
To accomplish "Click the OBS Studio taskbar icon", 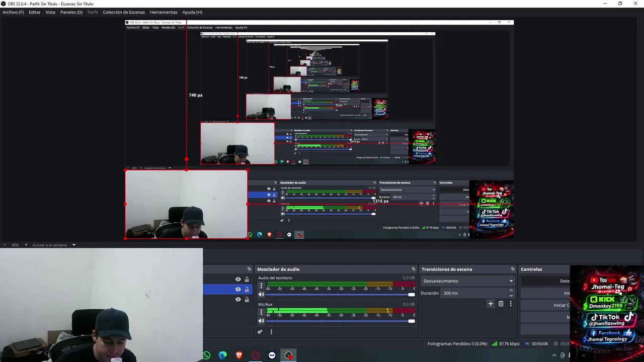I will 288,355.
